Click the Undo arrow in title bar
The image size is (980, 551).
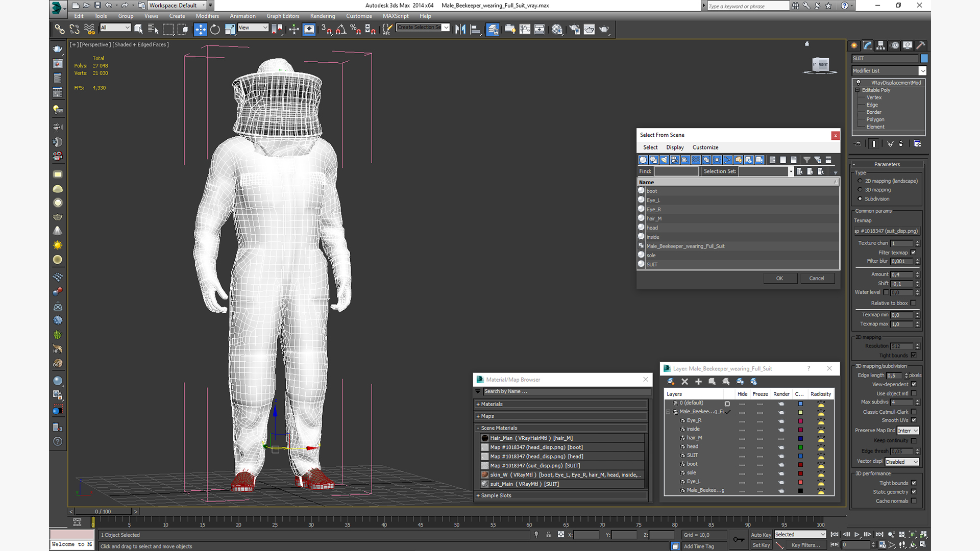point(108,5)
